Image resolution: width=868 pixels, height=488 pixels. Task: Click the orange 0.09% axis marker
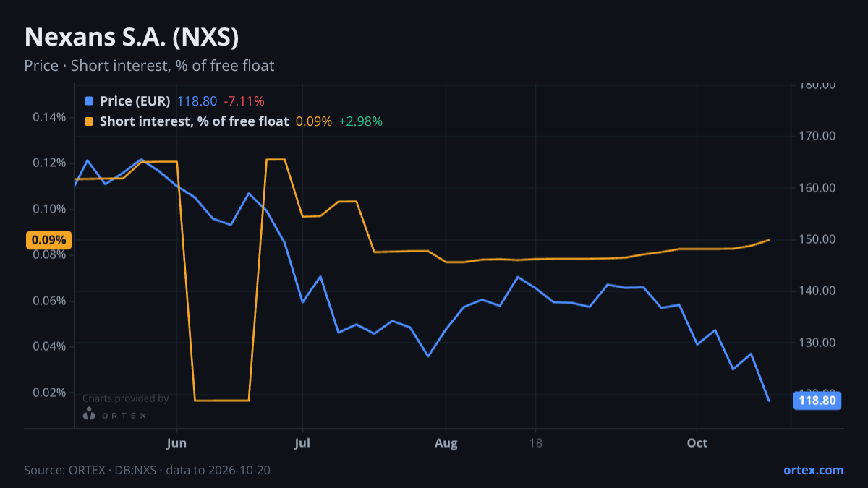click(49, 240)
